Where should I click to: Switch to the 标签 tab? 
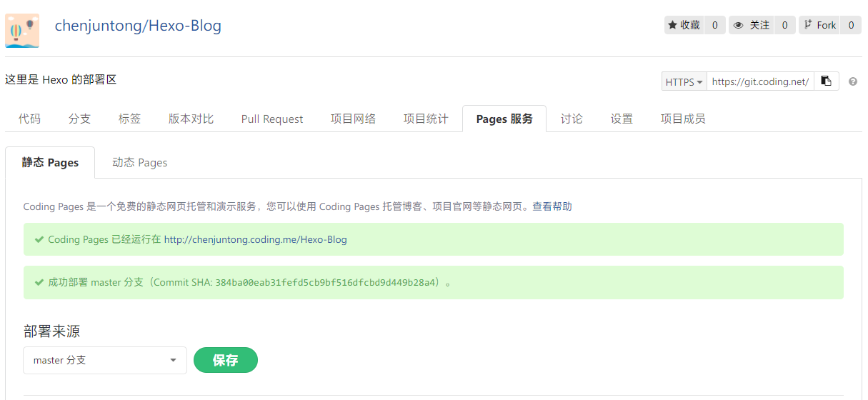(129, 119)
